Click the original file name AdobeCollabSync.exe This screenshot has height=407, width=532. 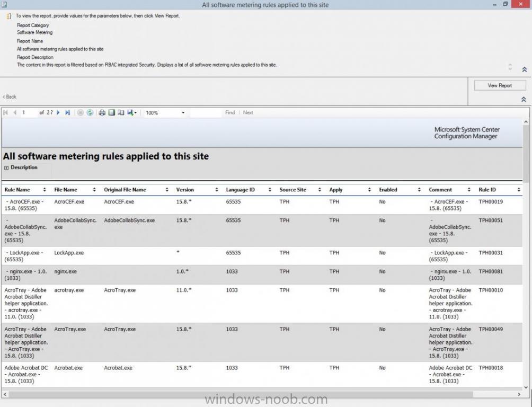click(129, 220)
